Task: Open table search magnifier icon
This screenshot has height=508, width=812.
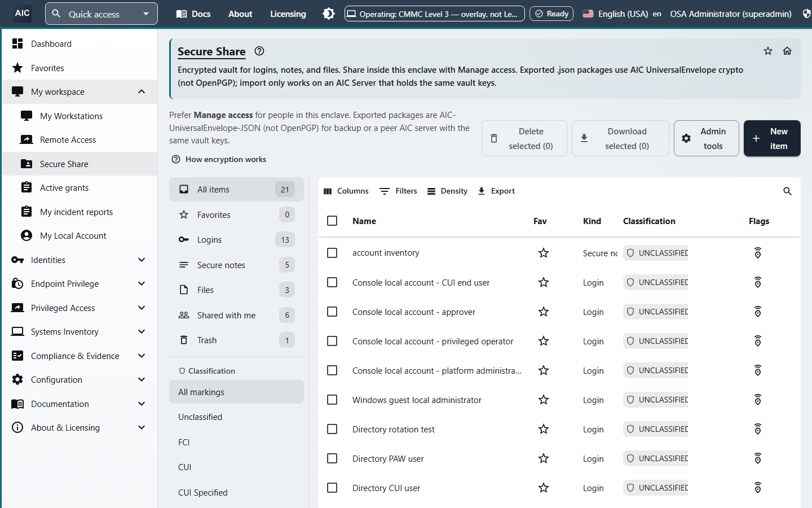Action: click(x=788, y=191)
